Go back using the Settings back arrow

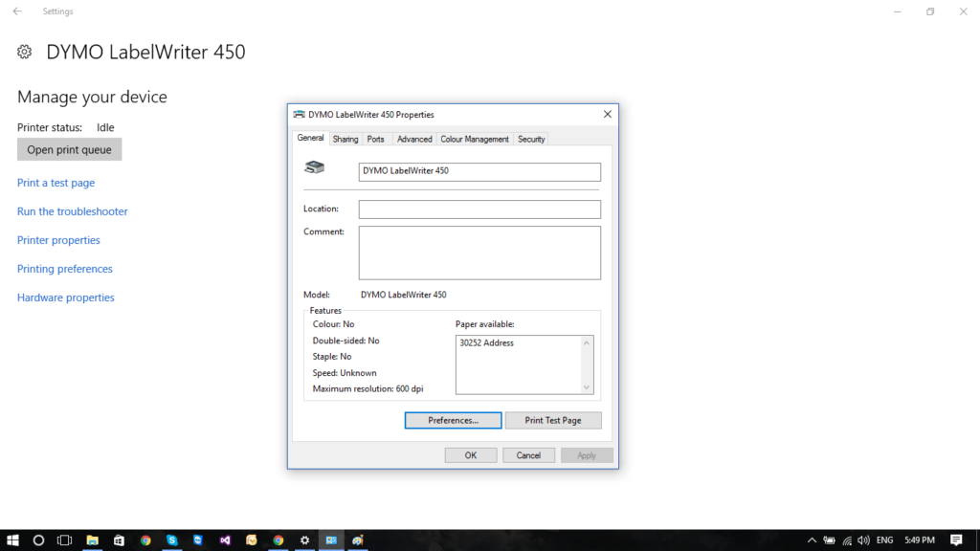[17, 11]
